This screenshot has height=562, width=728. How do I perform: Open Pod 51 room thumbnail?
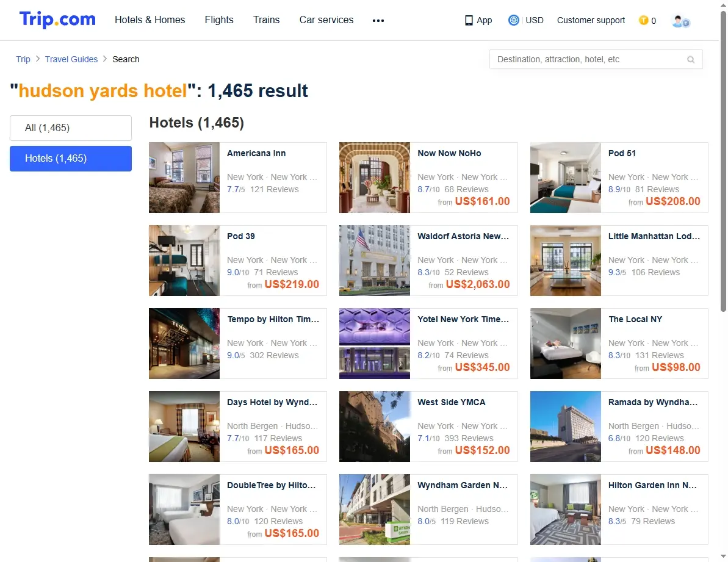click(566, 178)
